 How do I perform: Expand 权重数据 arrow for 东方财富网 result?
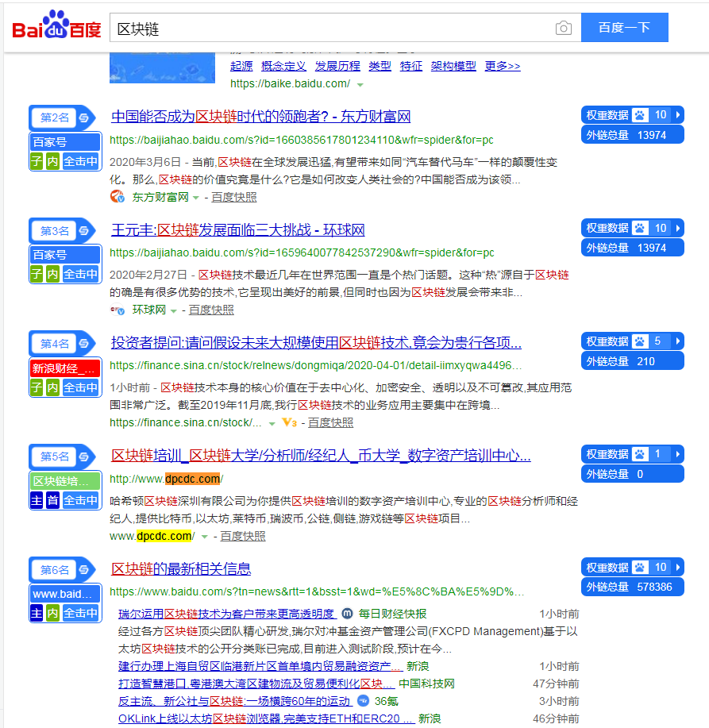(x=678, y=114)
